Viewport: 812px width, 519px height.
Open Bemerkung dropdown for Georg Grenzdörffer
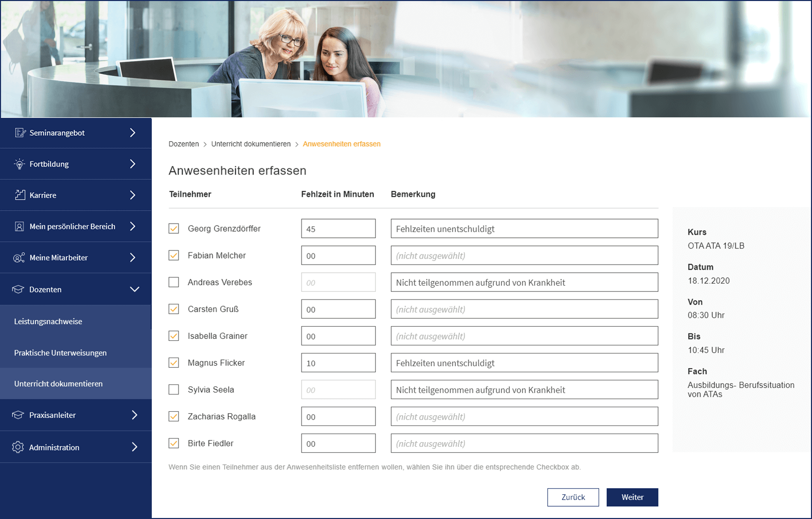pyautogui.click(x=524, y=229)
